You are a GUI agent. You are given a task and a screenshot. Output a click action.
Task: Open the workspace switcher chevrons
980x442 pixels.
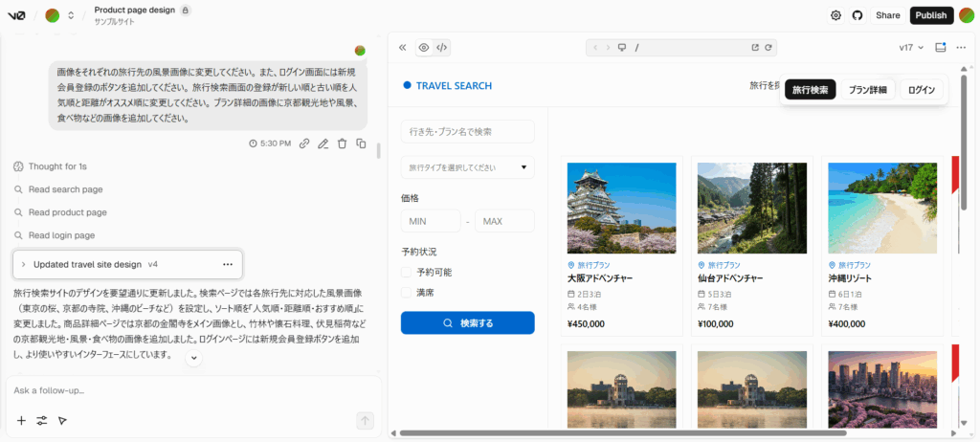71,15
